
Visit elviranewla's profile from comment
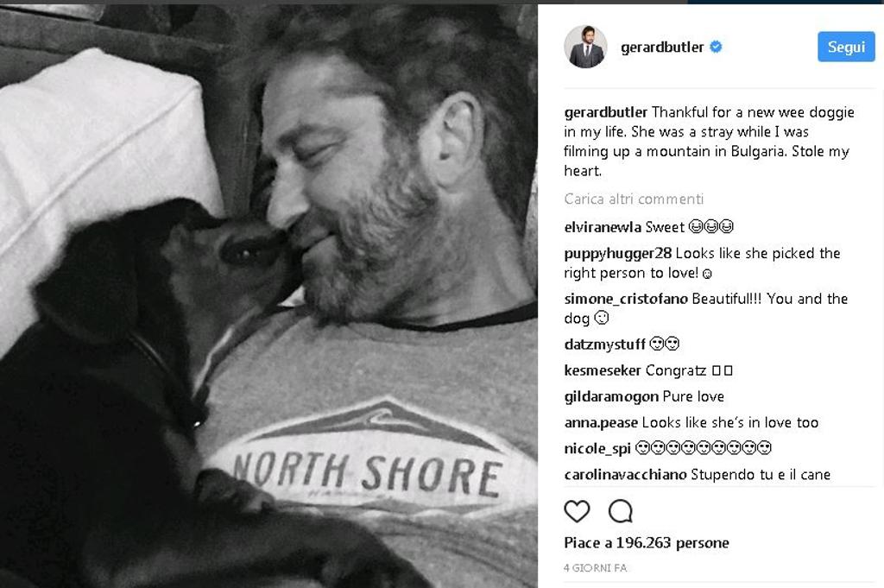pos(603,227)
